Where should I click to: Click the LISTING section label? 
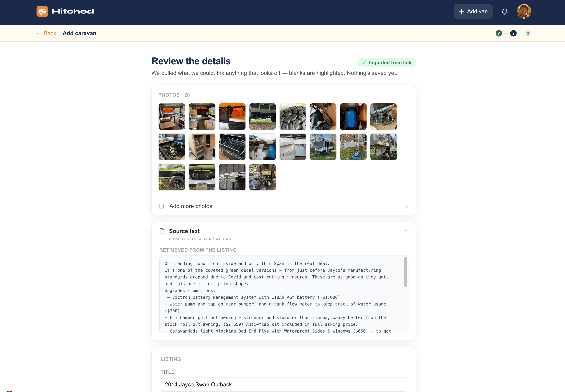coord(171,359)
